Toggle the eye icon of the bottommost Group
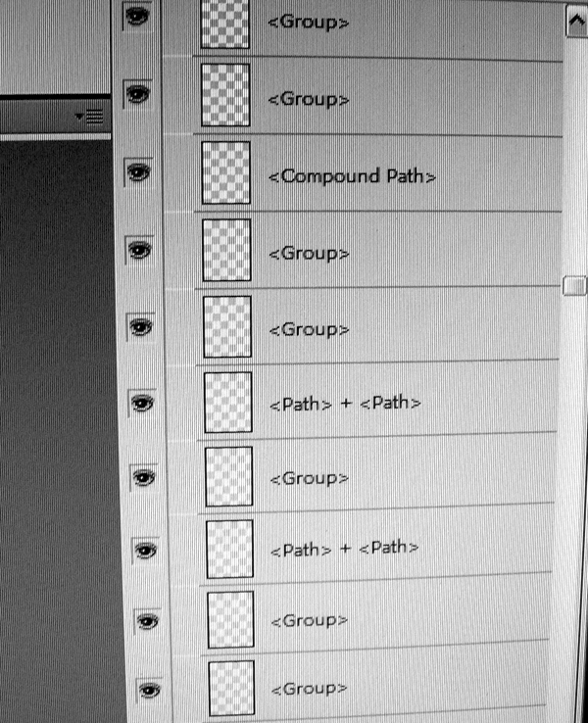 (x=149, y=690)
